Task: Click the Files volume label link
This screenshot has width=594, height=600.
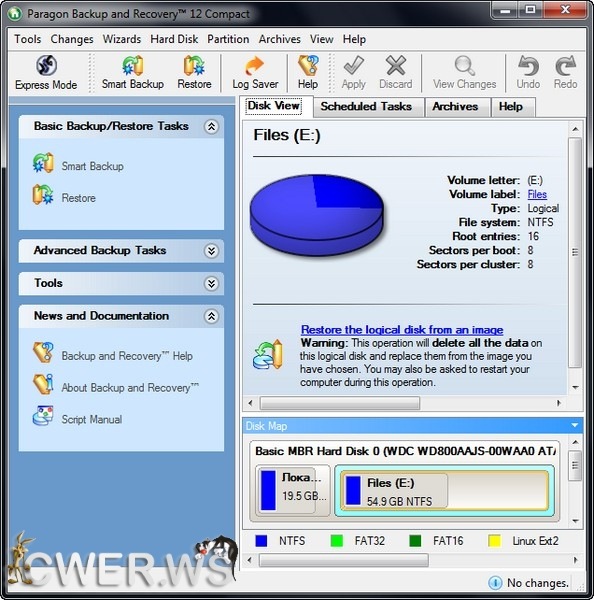Action: tap(537, 194)
